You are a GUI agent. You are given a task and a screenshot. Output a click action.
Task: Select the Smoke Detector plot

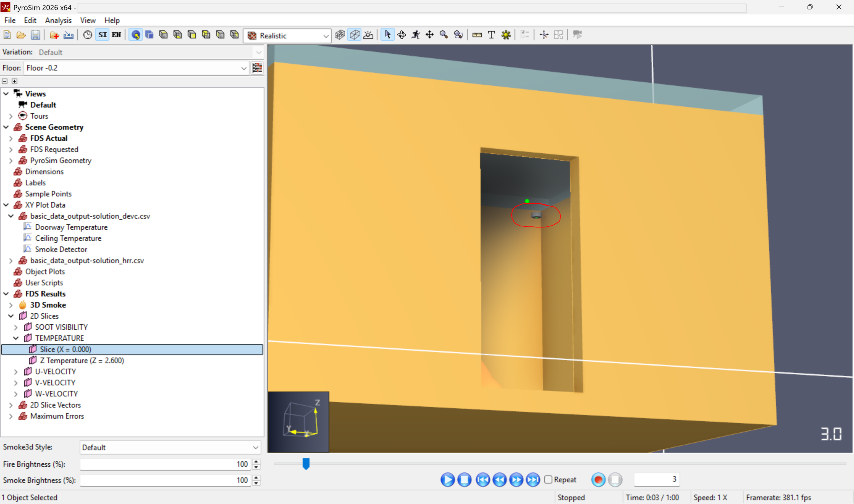point(61,250)
